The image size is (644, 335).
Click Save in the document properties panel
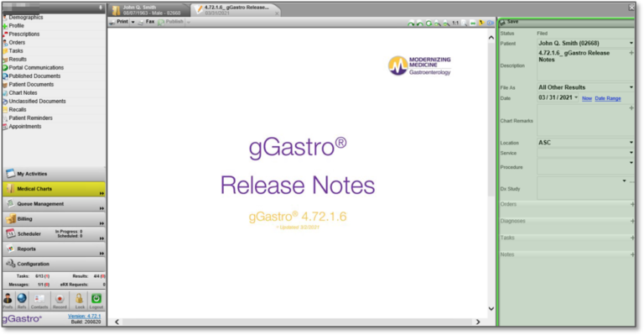pos(509,22)
